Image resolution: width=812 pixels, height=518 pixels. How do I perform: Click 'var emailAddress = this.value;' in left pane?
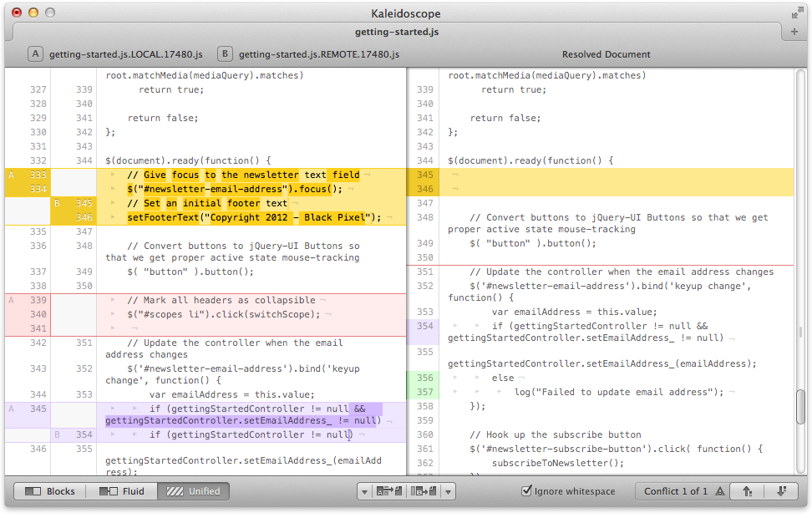point(232,394)
